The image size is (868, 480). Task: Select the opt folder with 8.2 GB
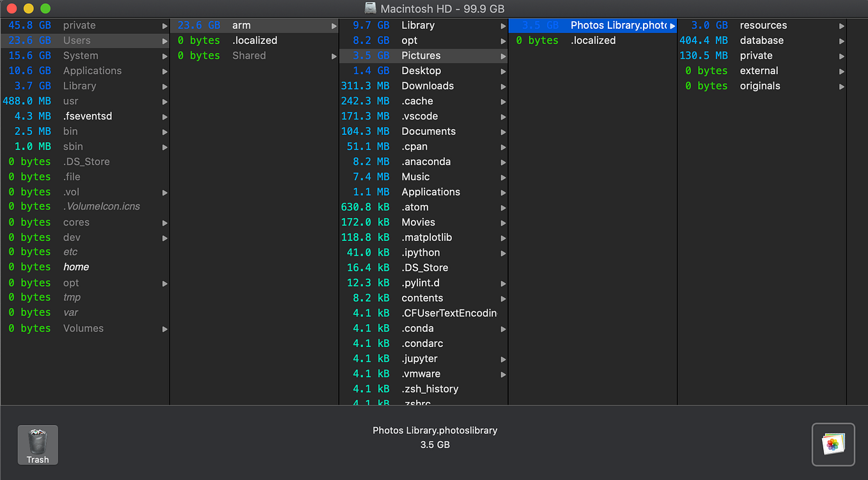(x=424, y=40)
